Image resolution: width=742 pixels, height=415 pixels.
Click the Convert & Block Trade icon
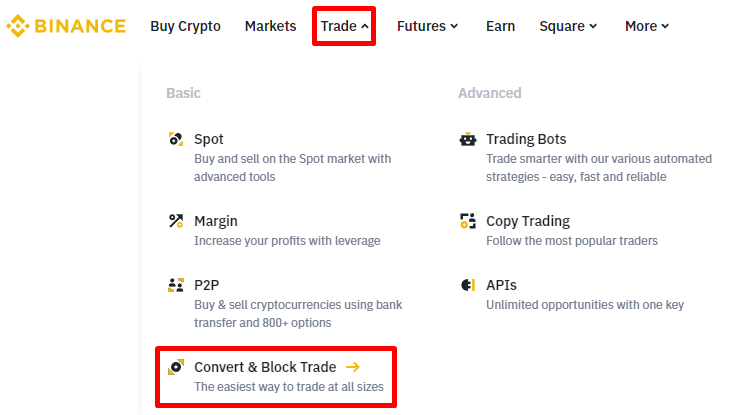tap(176, 367)
